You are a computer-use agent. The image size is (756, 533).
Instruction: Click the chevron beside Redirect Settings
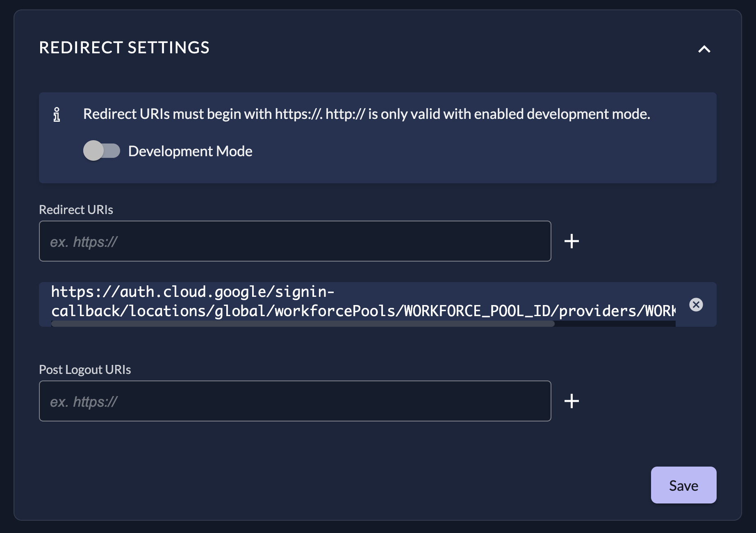[704, 49]
